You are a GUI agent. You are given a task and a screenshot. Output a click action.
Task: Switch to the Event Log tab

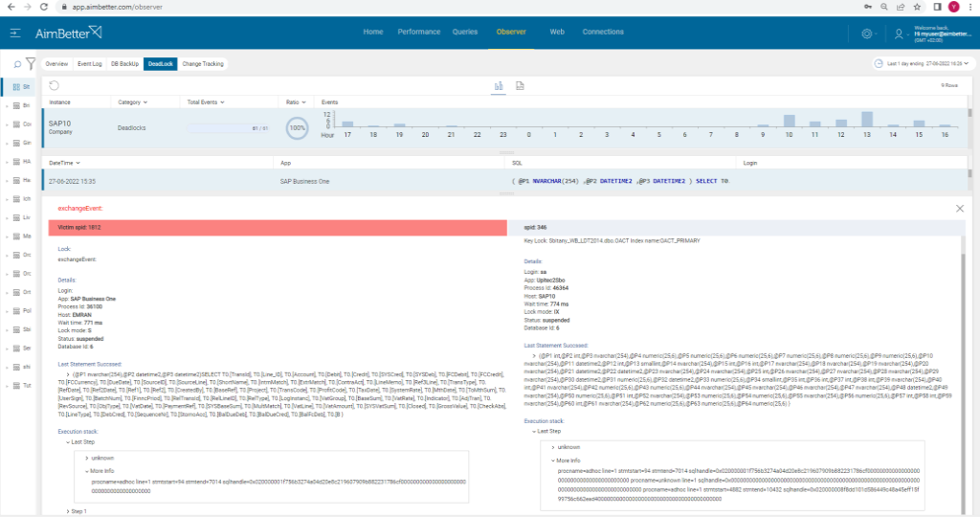pos(89,64)
